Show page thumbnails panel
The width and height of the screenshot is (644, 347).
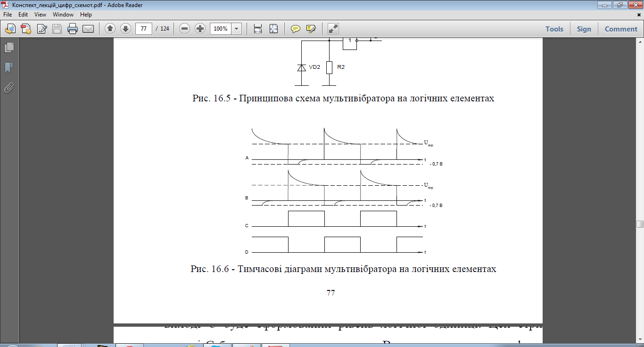coord(9,48)
